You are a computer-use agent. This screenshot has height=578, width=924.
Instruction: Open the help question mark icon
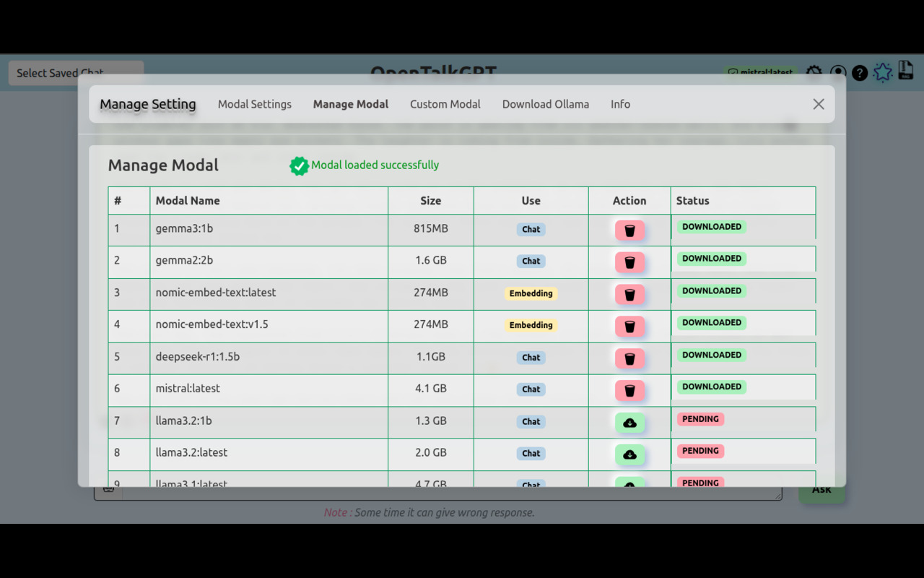pos(859,73)
